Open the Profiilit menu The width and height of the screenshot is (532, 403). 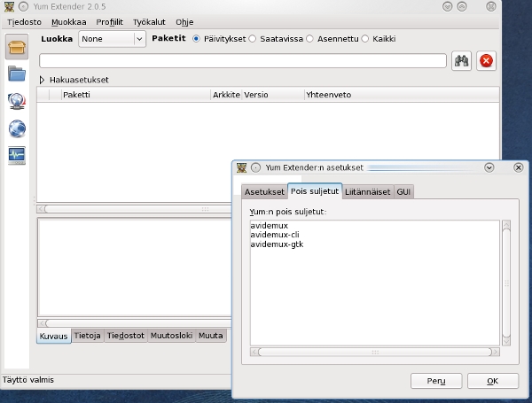point(110,22)
